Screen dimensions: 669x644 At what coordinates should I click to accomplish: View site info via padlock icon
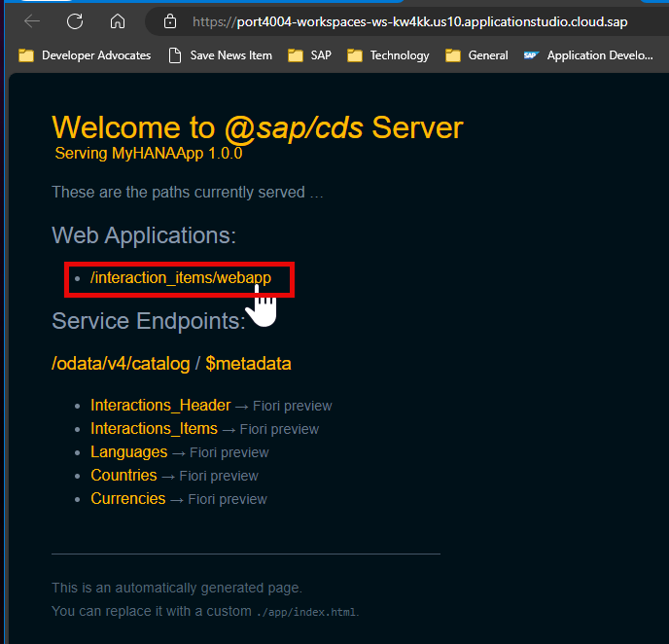(x=170, y=21)
